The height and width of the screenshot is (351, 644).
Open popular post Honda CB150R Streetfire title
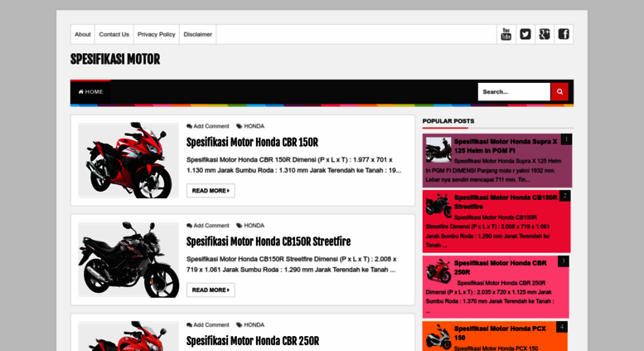(506, 202)
